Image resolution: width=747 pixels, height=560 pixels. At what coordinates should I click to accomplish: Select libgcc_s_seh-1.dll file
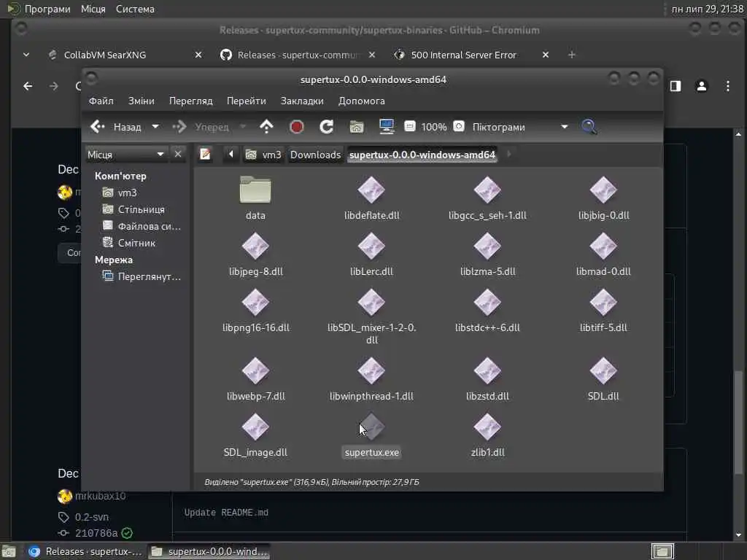point(487,198)
